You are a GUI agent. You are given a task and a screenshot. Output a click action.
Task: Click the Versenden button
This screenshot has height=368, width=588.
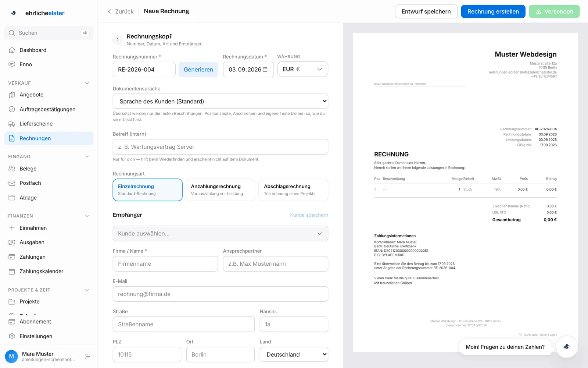[x=554, y=11]
